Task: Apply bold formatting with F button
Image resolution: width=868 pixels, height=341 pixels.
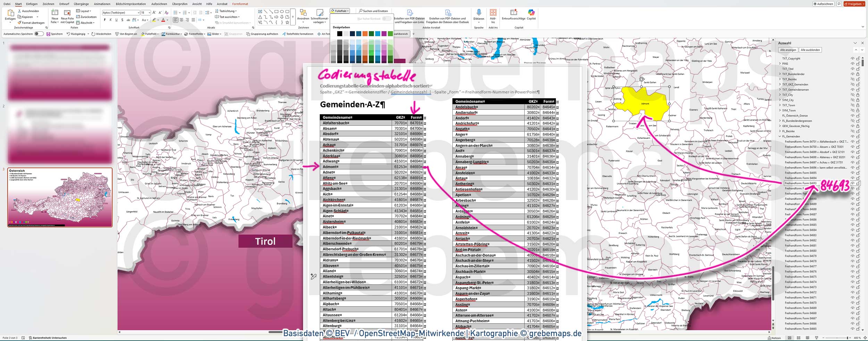Action: pos(105,20)
